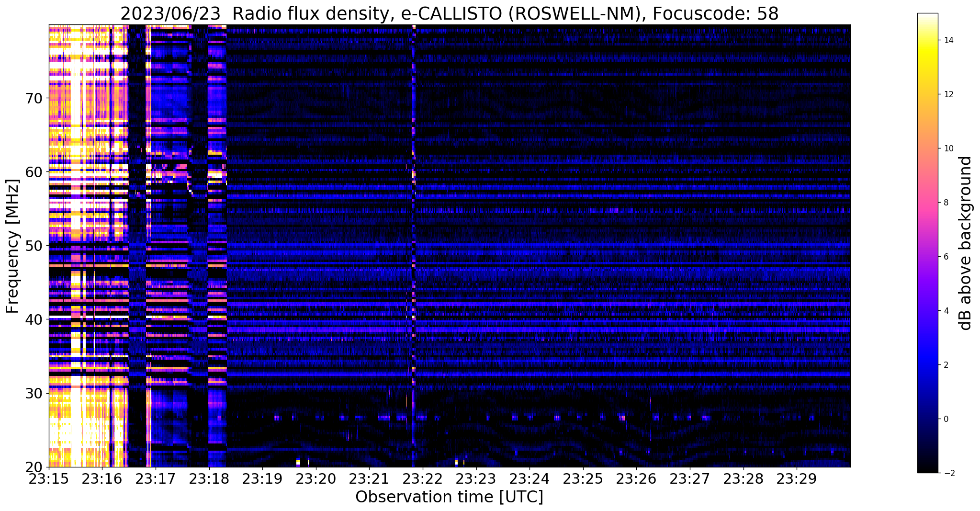This screenshot has width=980, height=511.
Task: Click the colorbar tick value 0
Action: (946, 419)
